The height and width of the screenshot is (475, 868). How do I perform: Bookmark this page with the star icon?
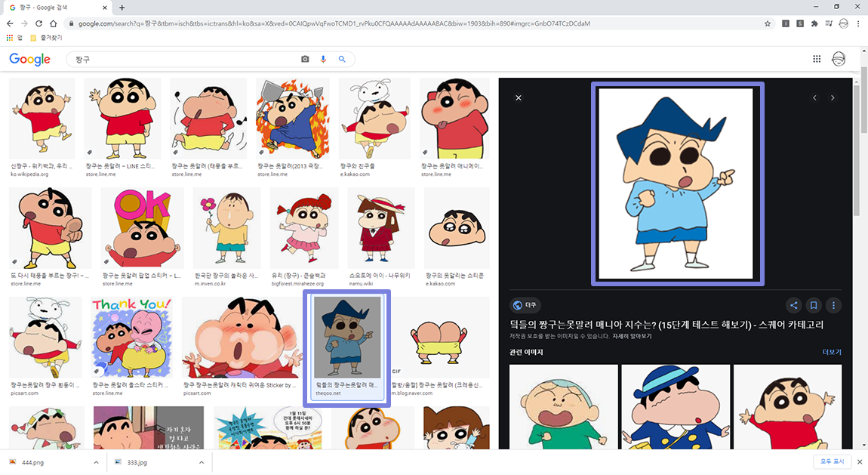768,24
